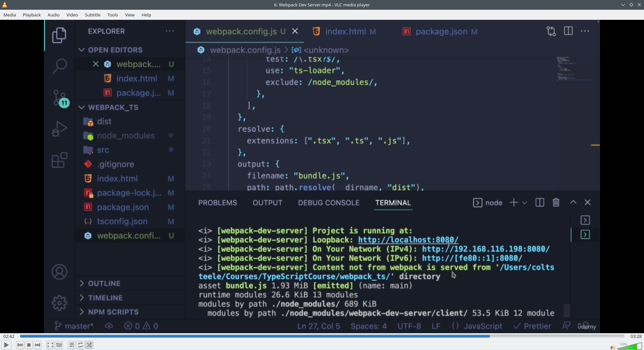The width and height of the screenshot is (644, 350).
Task: Set volume on the VLC volume slider
Action: (x=630, y=346)
